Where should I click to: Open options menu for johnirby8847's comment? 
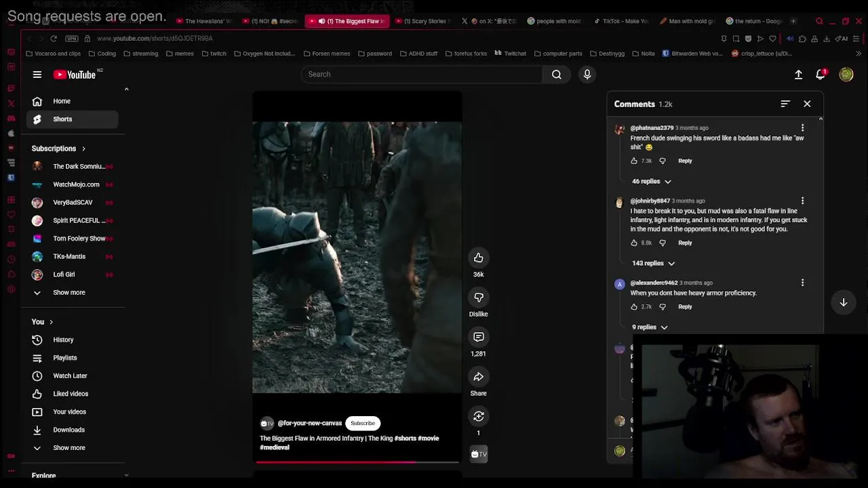tap(802, 201)
